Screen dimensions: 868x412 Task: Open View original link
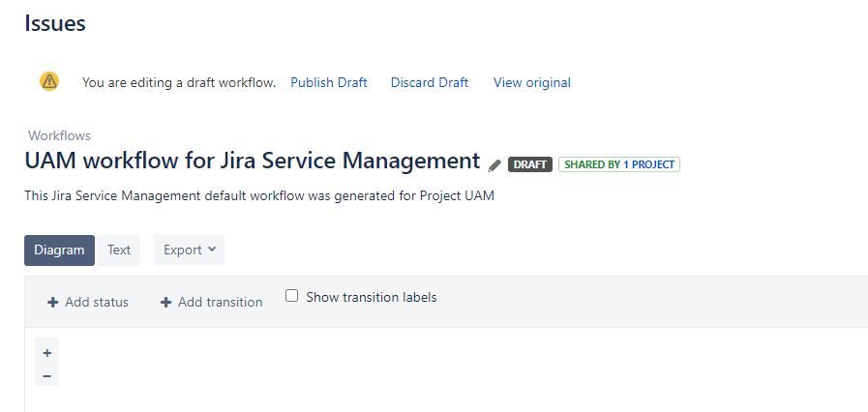point(532,82)
